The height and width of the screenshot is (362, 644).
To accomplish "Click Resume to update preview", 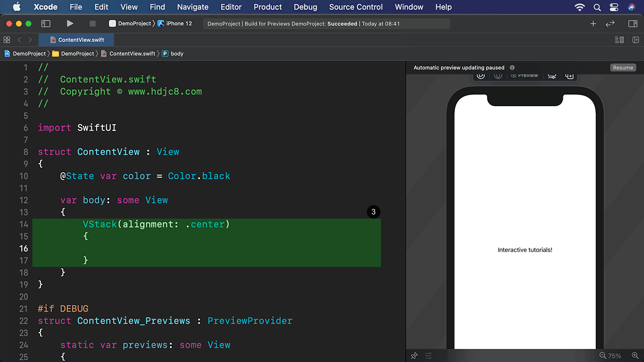I will (623, 68).
